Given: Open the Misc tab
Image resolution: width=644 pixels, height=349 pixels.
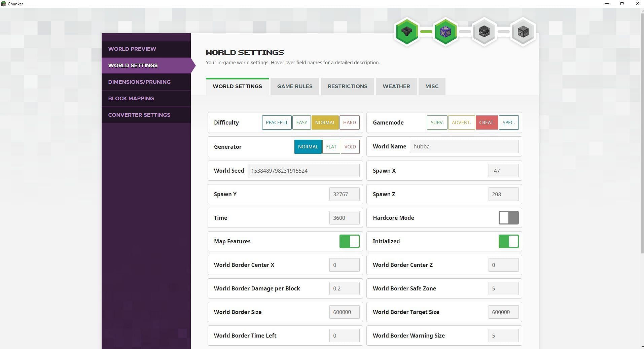Looking at the screenshot, I should [x=432, y=86].
